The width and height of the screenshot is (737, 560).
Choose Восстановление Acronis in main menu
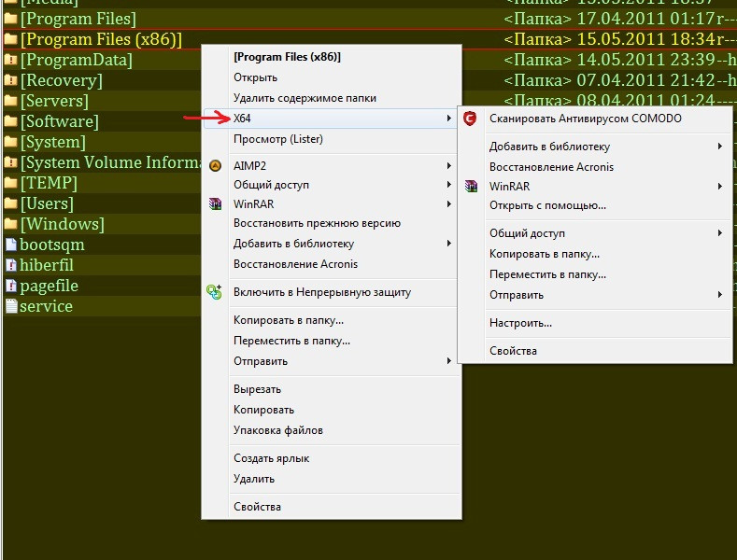click(x=295, y=264)
